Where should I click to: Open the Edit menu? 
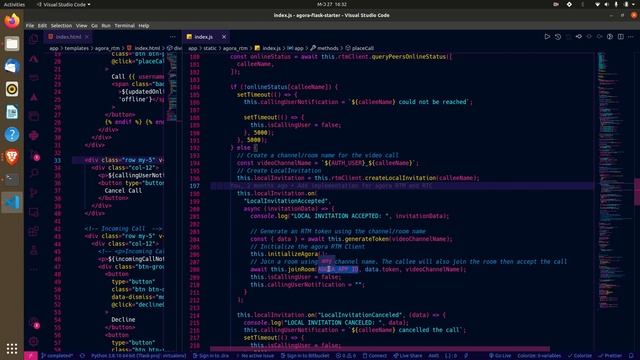(42, 26)
